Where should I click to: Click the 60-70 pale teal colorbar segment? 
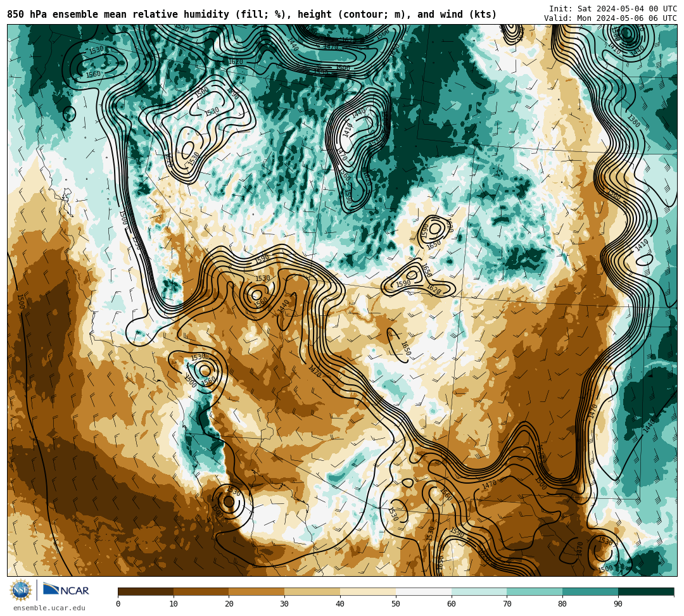[x=479, y=591]
